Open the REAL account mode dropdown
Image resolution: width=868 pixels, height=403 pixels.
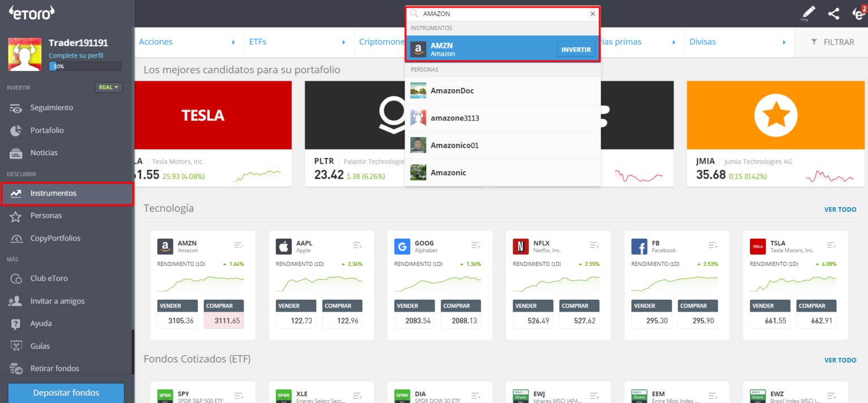tap(108, 87)
